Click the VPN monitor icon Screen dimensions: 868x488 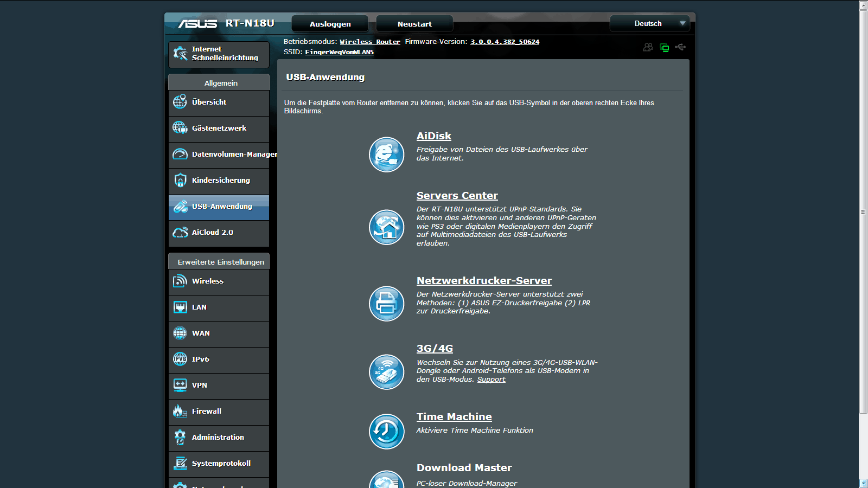click(x=180, y=385)
